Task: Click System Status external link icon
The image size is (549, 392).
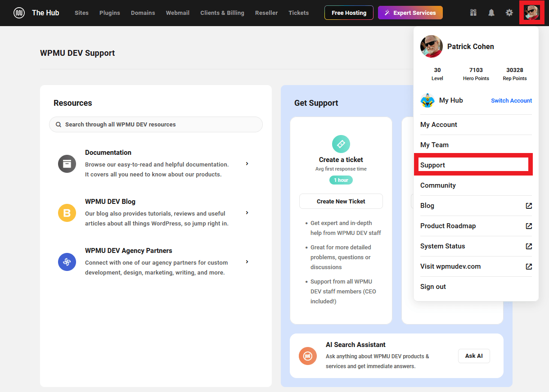Action: point(529,246)
